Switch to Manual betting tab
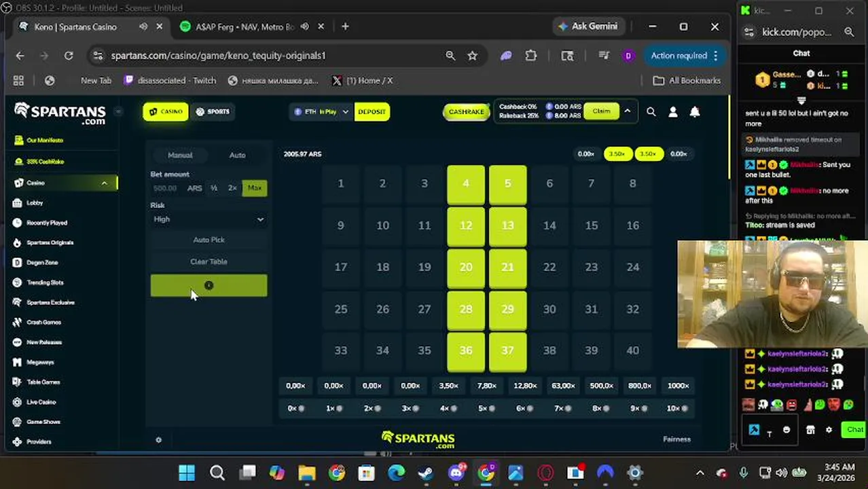868x489 pixels. point(180,156)
